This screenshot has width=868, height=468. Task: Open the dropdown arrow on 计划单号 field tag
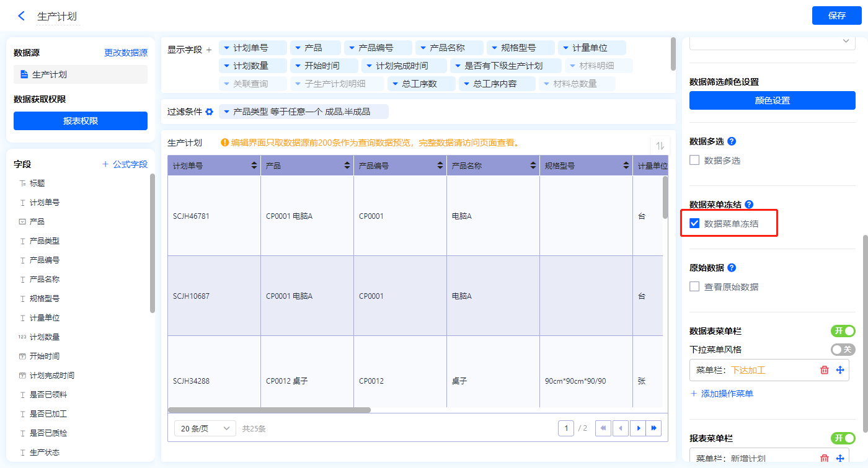click(226, 48)
